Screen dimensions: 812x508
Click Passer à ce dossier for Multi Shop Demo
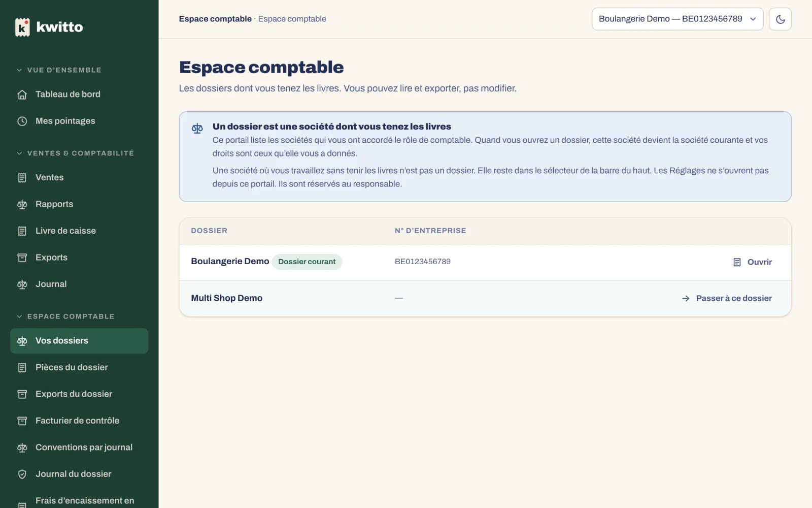pos(727,298)
